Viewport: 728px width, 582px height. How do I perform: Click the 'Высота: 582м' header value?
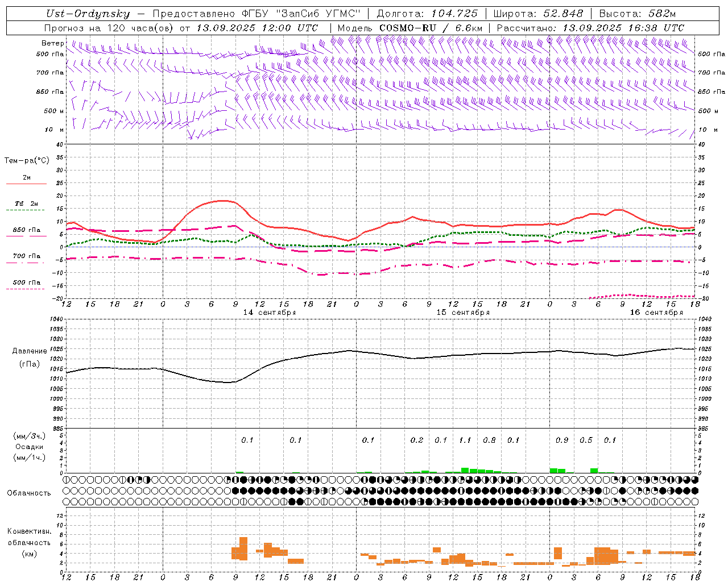637,14
